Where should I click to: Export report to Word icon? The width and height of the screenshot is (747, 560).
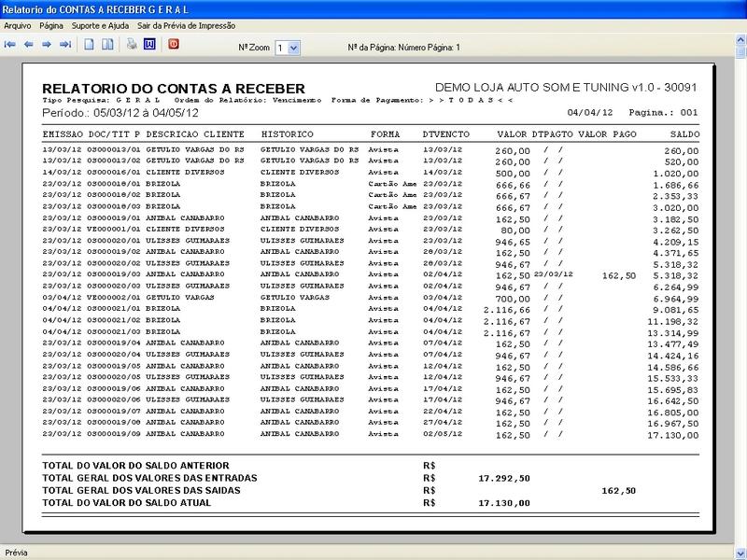(149, 44)
